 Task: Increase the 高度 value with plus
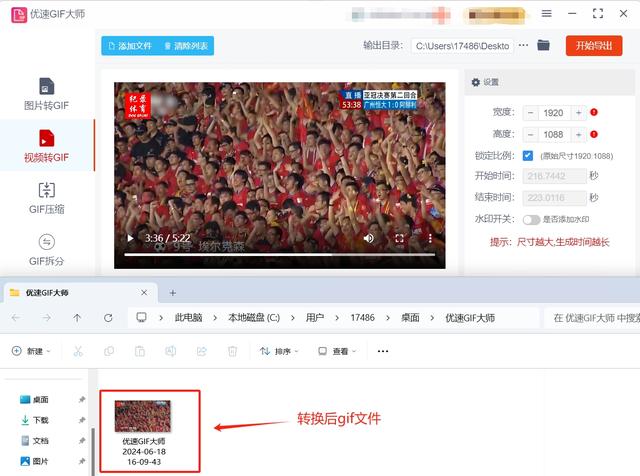[x=578, y=134]
